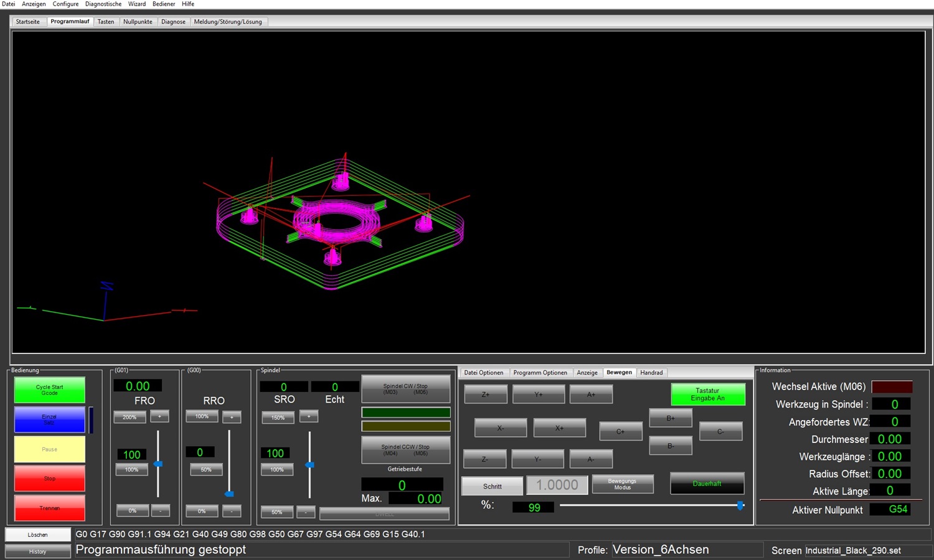934x560 pixels.
Task: Click the FRO plus button
Action: [x=159, y=416]
